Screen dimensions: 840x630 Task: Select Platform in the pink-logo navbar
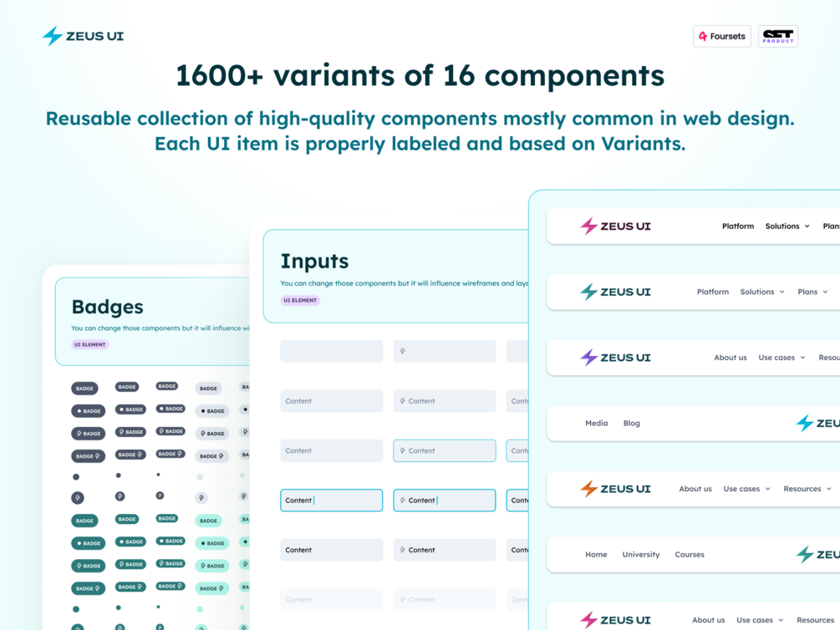coord(738,226)
